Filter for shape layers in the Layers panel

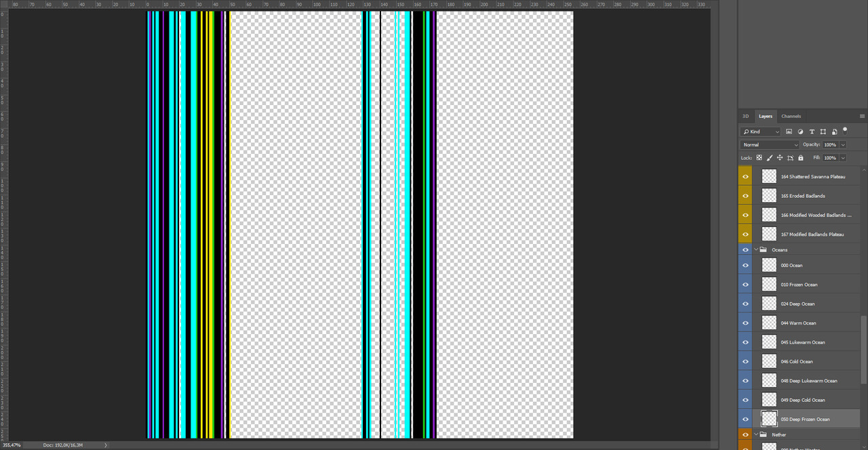[823, 131]
